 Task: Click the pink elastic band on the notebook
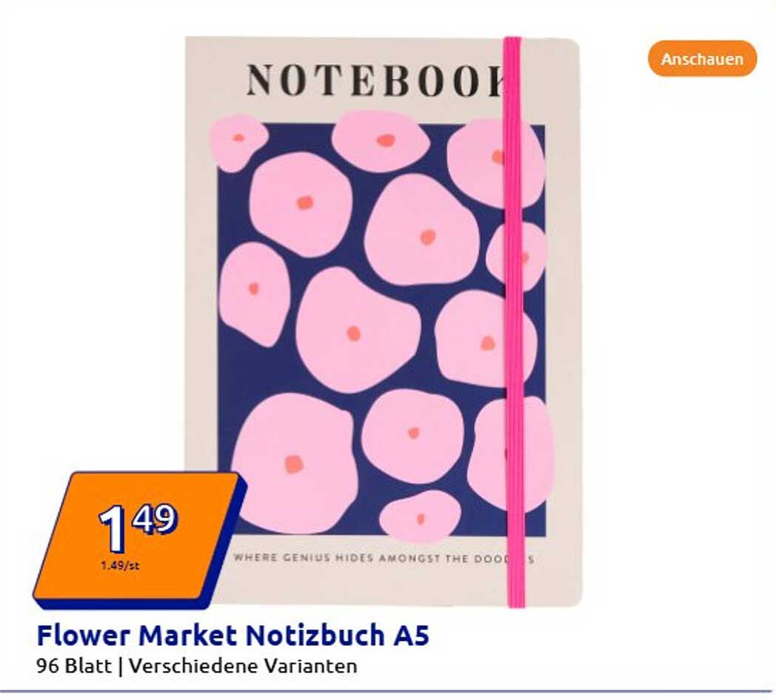(514, 322)
